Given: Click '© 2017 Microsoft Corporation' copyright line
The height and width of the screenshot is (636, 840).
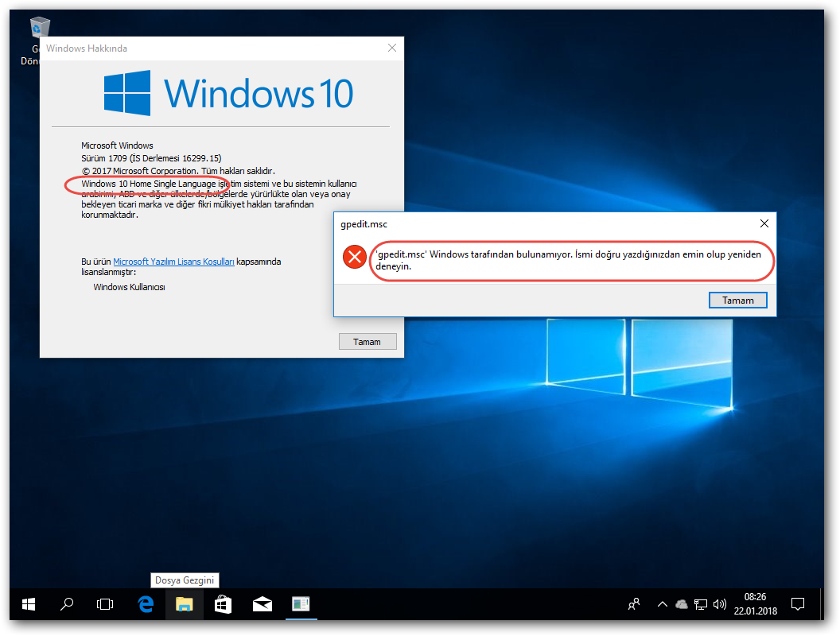Looking at the screenshot, I should pos(178,171).
